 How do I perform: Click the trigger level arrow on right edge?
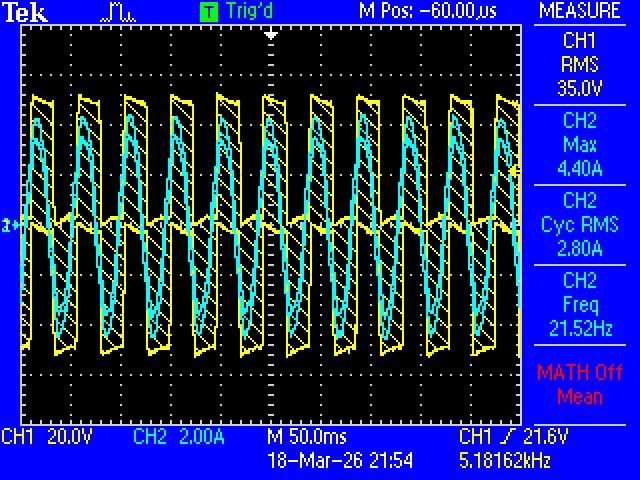pyautogui.click(x=515, y=172)
